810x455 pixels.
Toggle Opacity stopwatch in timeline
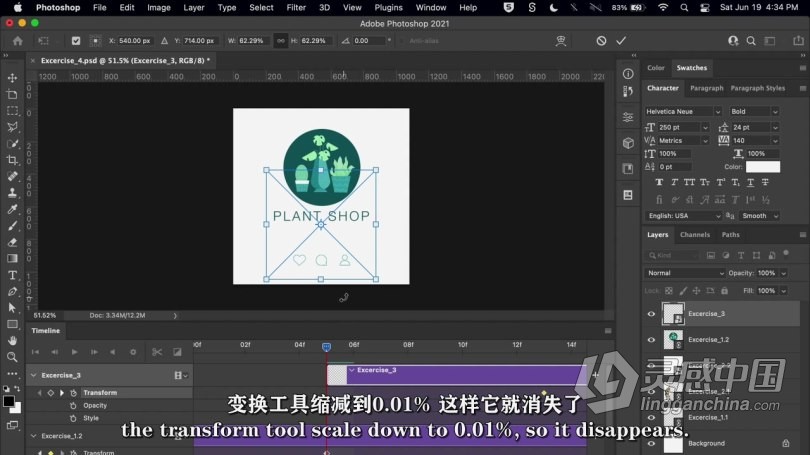coord(73,406)
